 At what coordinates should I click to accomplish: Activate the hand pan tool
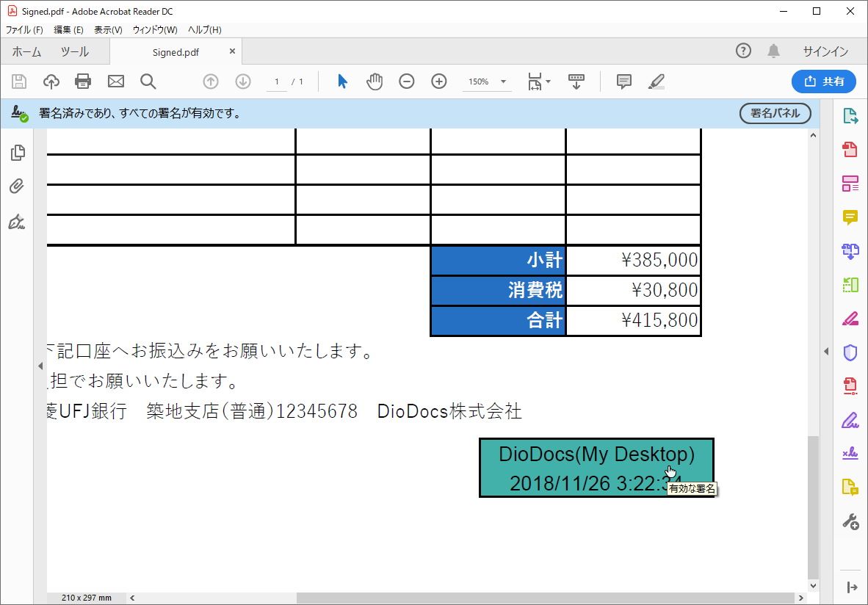375,81
